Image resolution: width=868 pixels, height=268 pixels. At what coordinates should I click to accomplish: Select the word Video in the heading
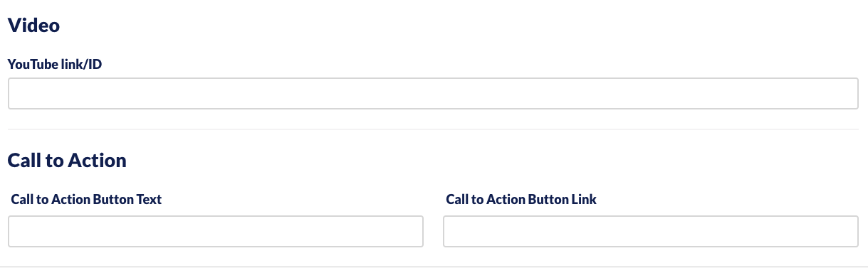point(33,26)
